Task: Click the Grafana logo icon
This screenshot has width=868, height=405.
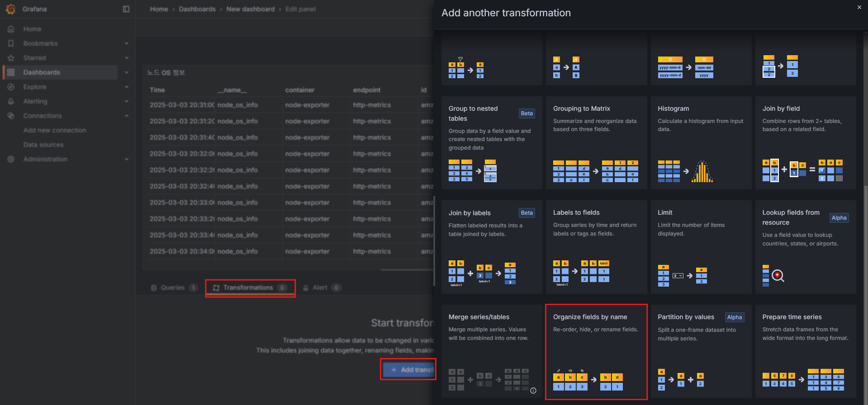Action: pyautogui.click(x=11, y=9)
